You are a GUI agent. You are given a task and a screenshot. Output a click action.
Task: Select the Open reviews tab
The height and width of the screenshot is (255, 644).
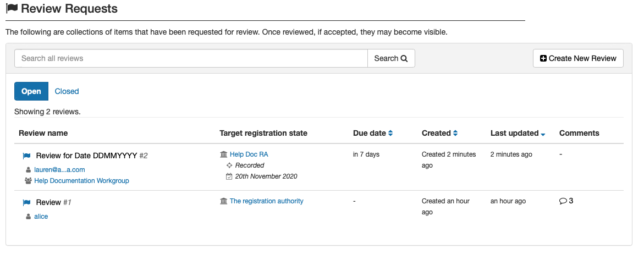click(31, 91)
